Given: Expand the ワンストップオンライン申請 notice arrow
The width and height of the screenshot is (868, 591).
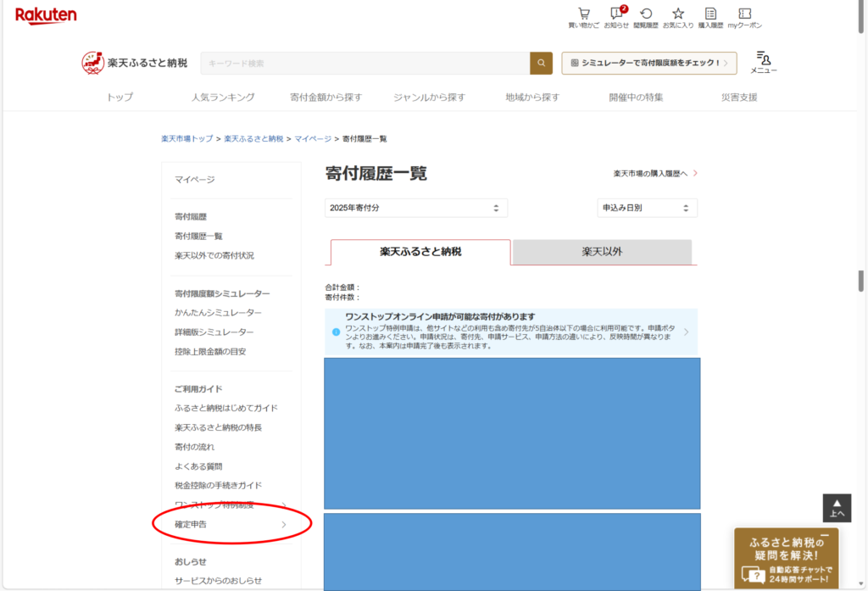Looking at the screenshot, I should [686, 332].
